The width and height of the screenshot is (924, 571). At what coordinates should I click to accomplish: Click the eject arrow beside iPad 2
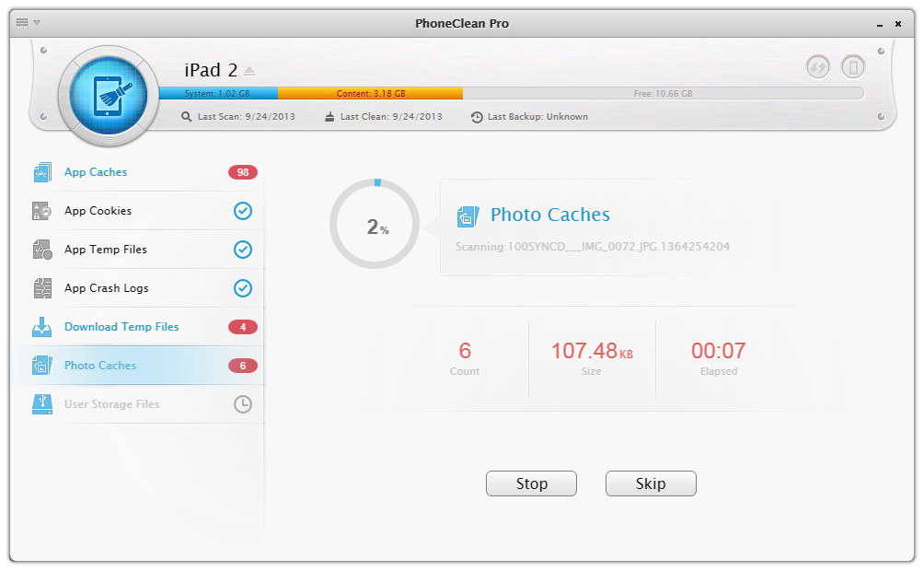[x=249, y=71]
